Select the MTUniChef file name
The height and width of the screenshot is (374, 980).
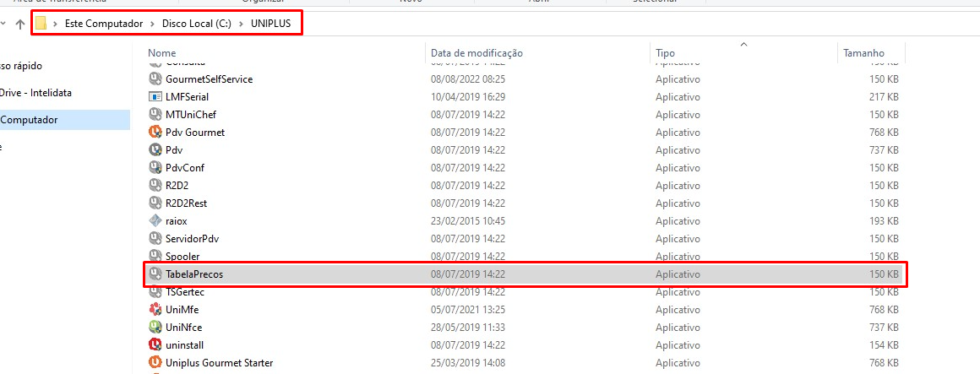click(191, 114)
